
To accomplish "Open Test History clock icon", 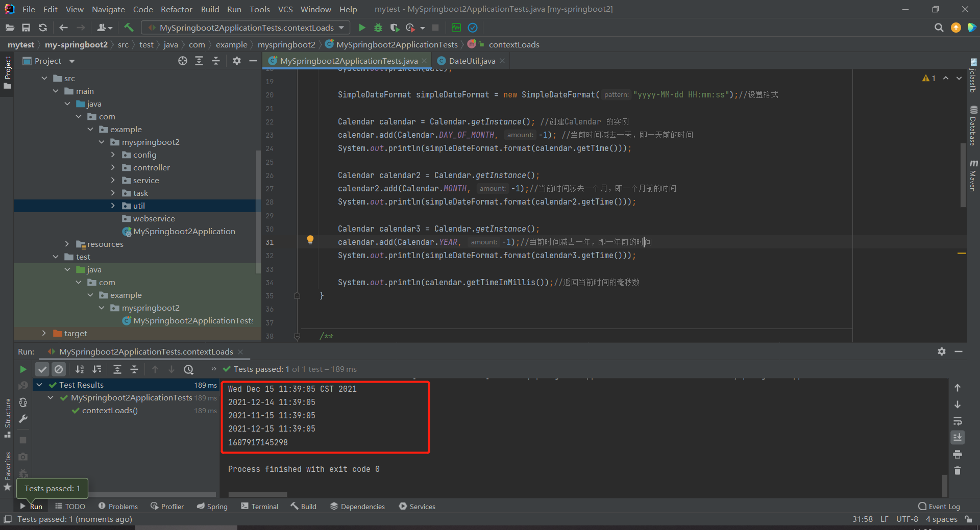I will [189, 369].
